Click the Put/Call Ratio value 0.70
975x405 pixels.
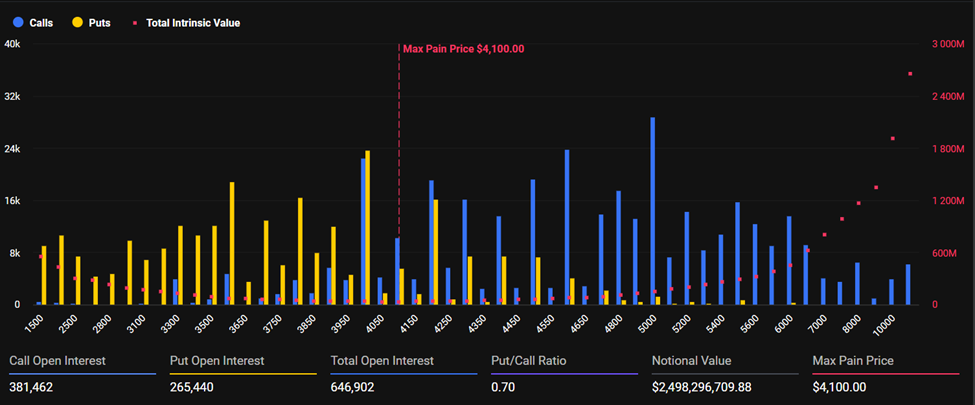click(502, 387)
